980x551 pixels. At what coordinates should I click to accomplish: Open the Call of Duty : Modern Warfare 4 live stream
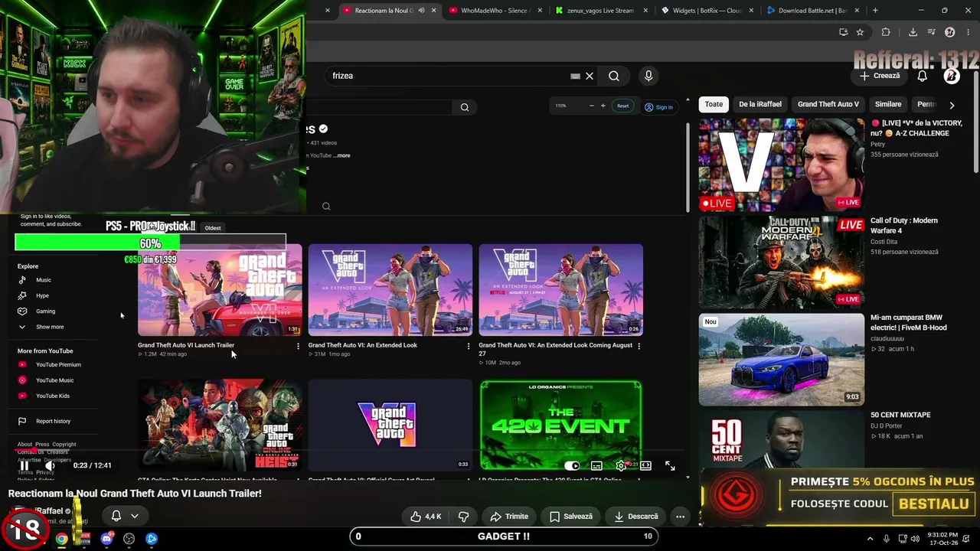[x=781, y=262]
